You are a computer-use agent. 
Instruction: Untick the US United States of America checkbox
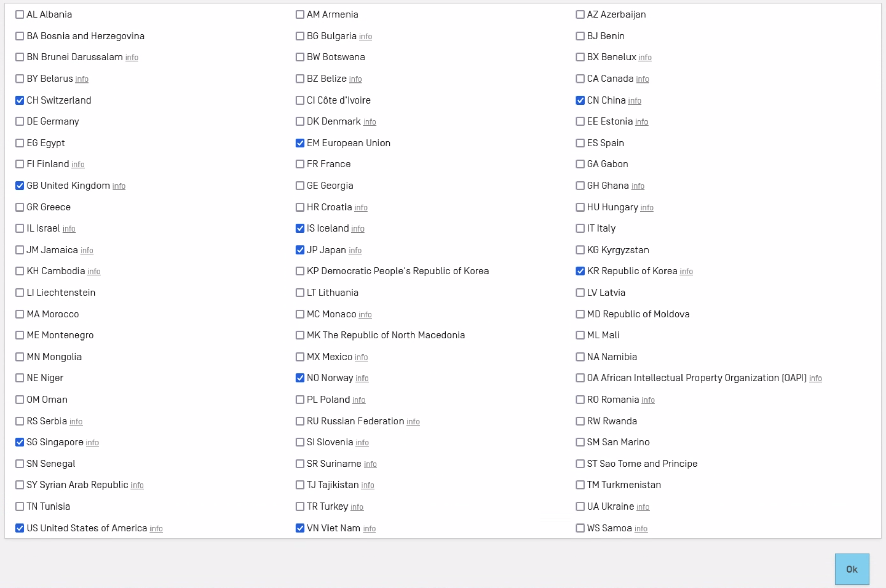point(19,528)
